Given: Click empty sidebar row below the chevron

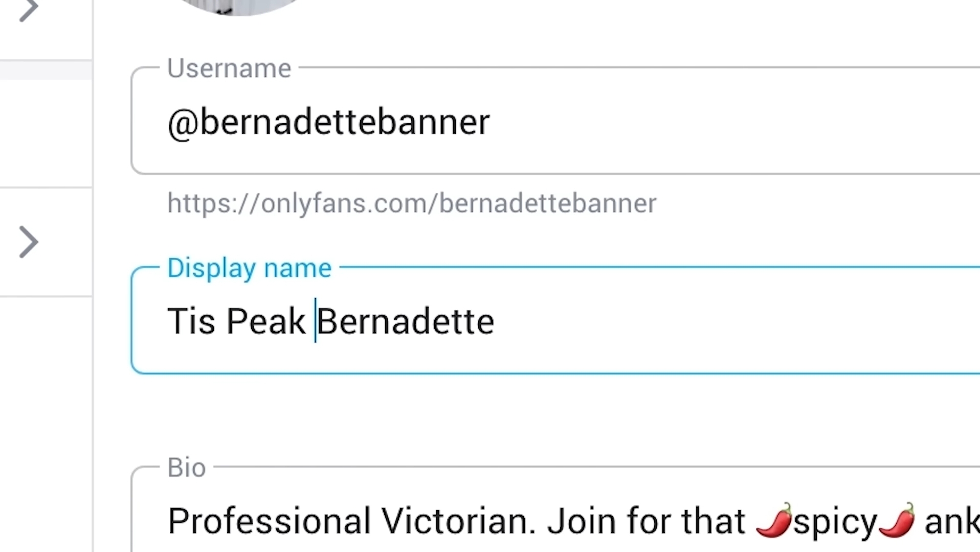Looking at the screenshot, I should pos(46,424).
